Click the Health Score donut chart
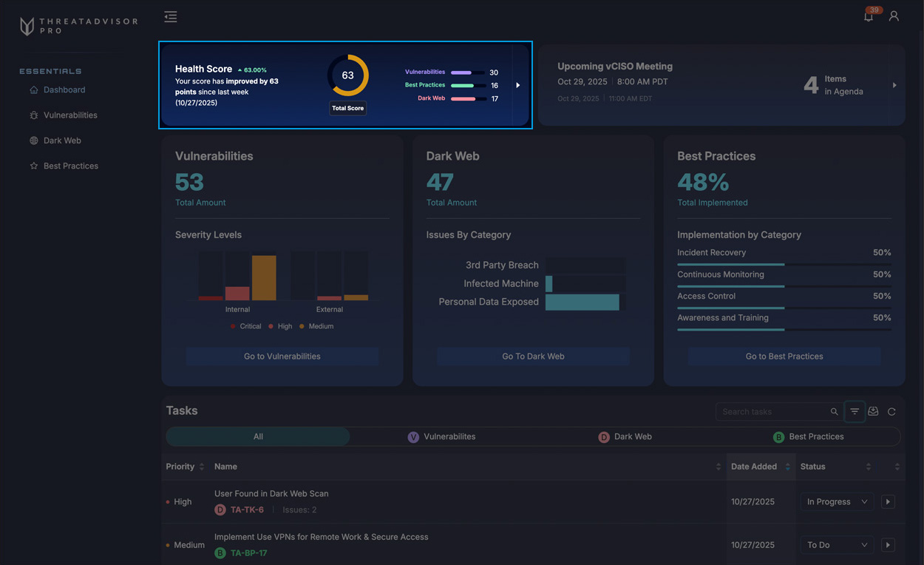 [347, 75]
